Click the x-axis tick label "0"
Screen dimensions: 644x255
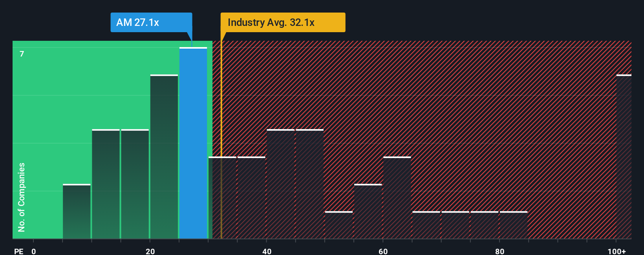point(34,251)
